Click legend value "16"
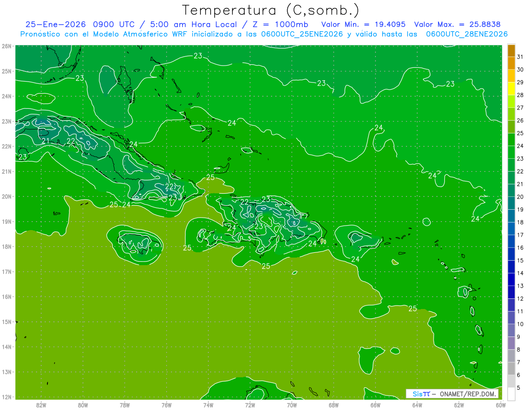Screen dimensions: 532x411 [520, 247]
